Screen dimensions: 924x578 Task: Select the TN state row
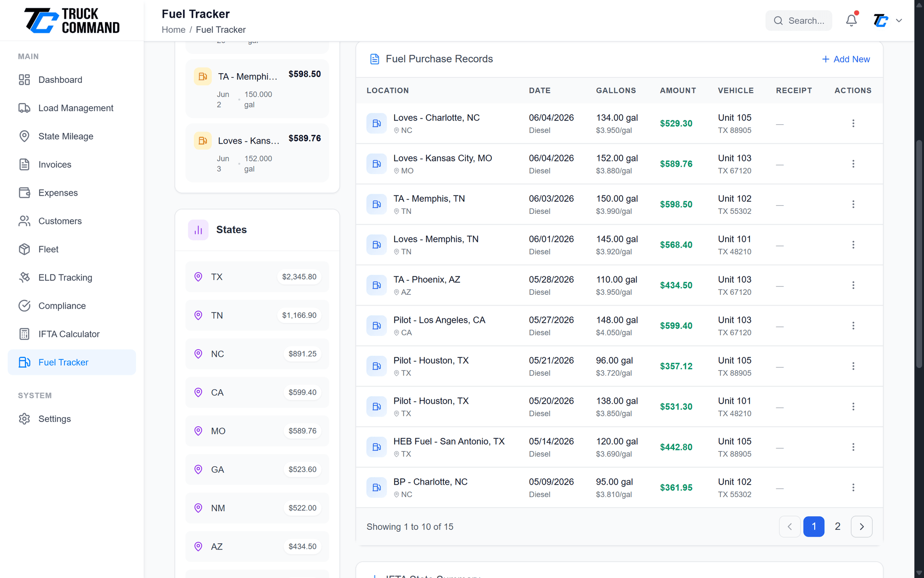click(257, 315)
